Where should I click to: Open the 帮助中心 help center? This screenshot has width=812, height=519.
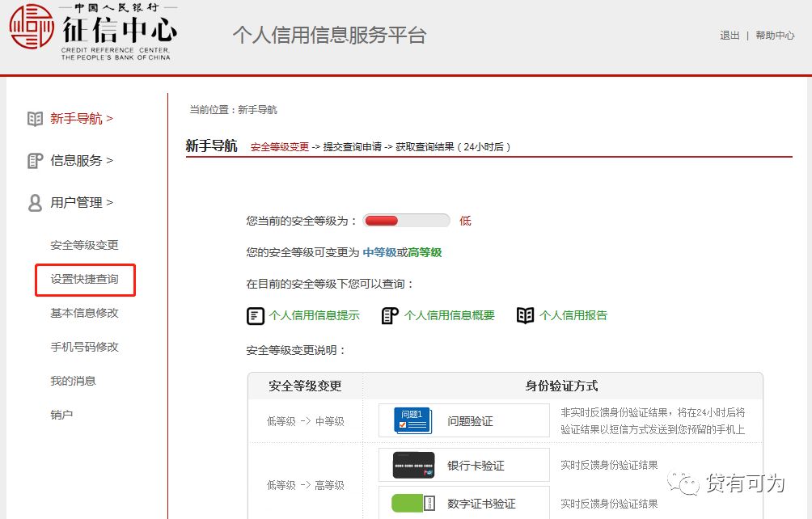(774, 36)
